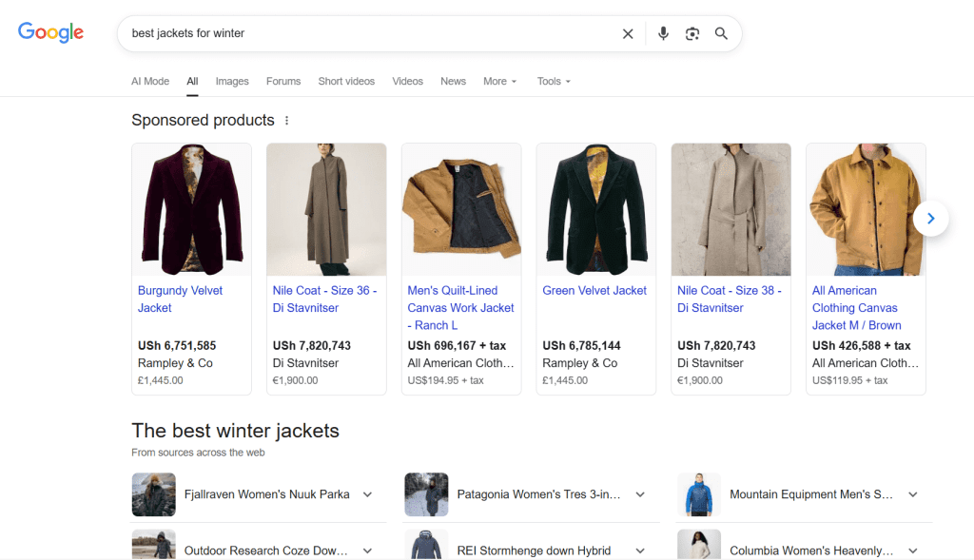
Task: Open the More dropdown menu
Action: pyautogui.click(x=500, y=82)
